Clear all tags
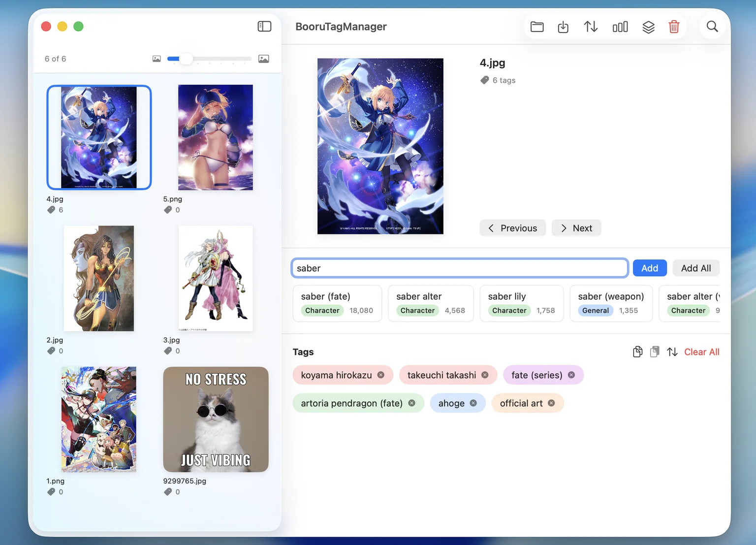Image resolution: width=756 pixels, height=545 pixels. [702, 352]
